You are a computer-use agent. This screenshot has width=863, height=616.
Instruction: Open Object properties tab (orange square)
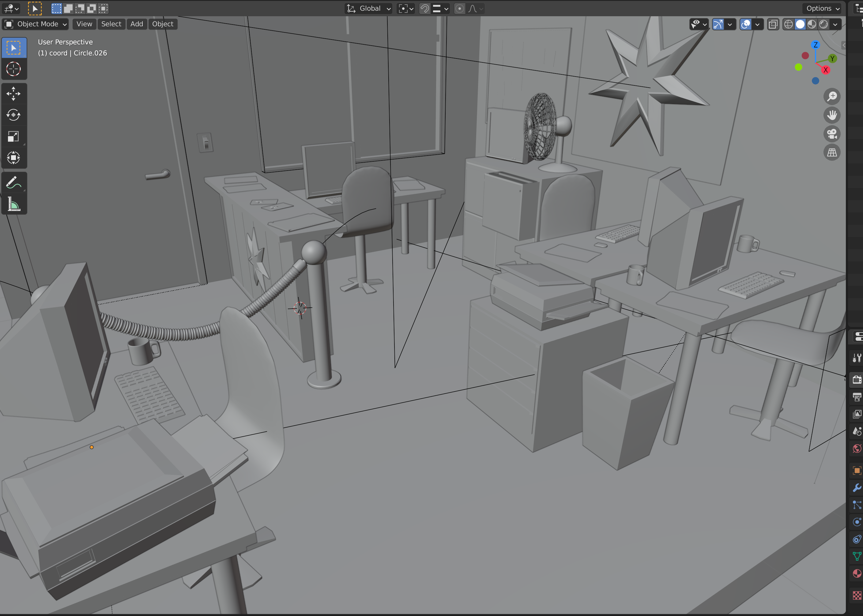click(857, 470)
